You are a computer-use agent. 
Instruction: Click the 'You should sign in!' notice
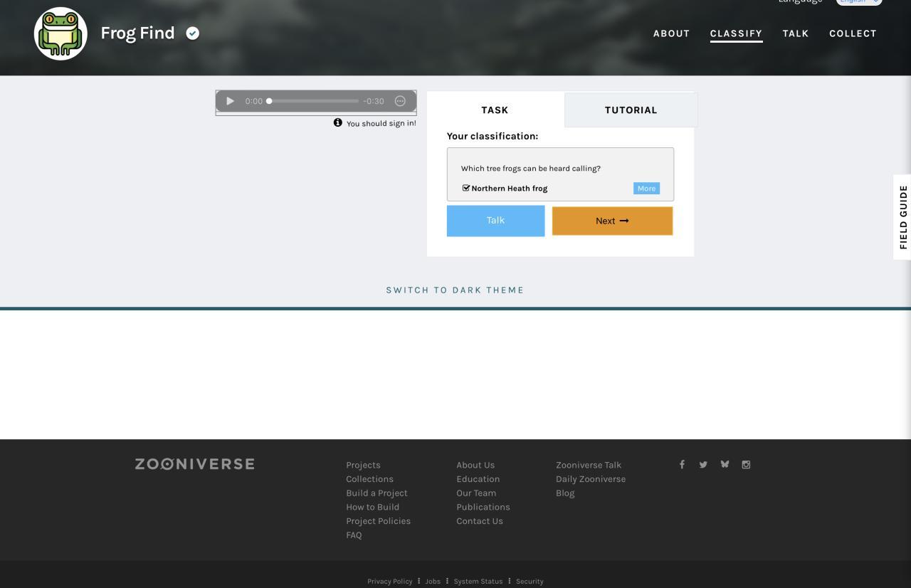coord(381,123)
